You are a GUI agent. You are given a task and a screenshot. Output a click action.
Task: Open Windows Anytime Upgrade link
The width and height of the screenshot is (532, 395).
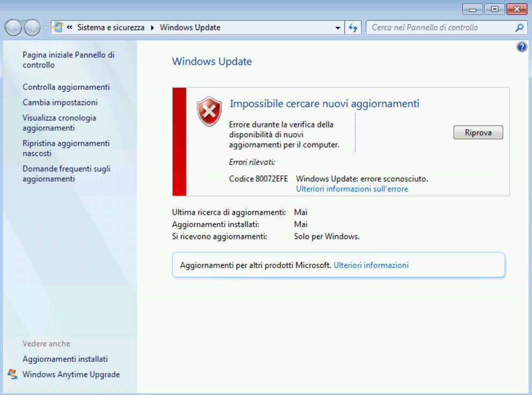(x=71, y=374)
